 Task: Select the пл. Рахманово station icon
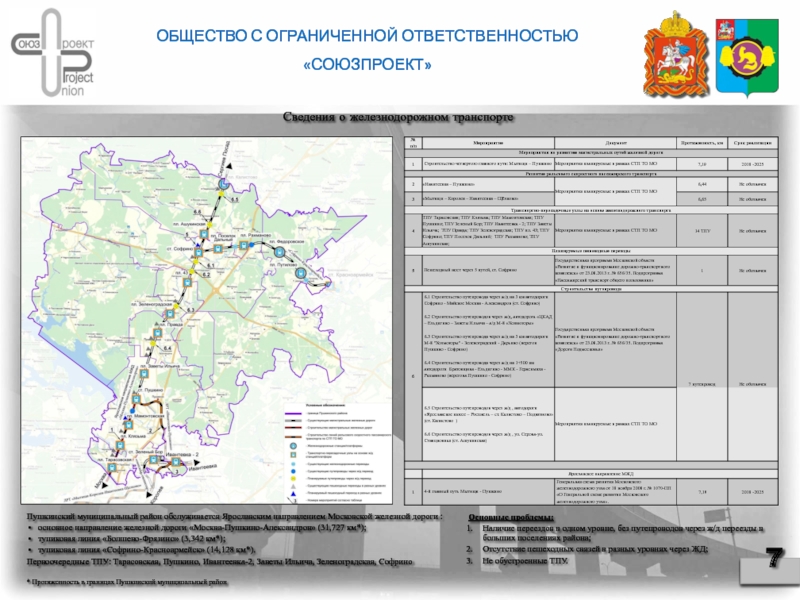pyautogui.click(x=244, y=245)
